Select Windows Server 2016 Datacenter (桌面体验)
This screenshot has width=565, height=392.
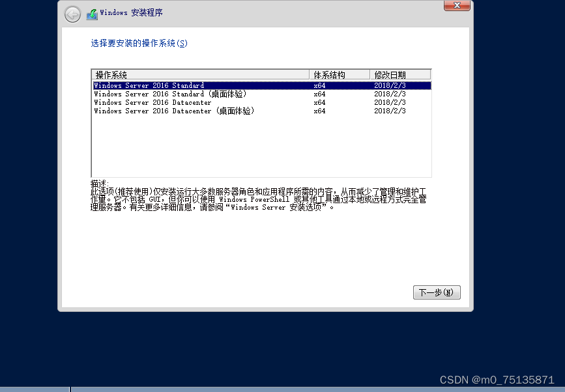click(261, 111)
